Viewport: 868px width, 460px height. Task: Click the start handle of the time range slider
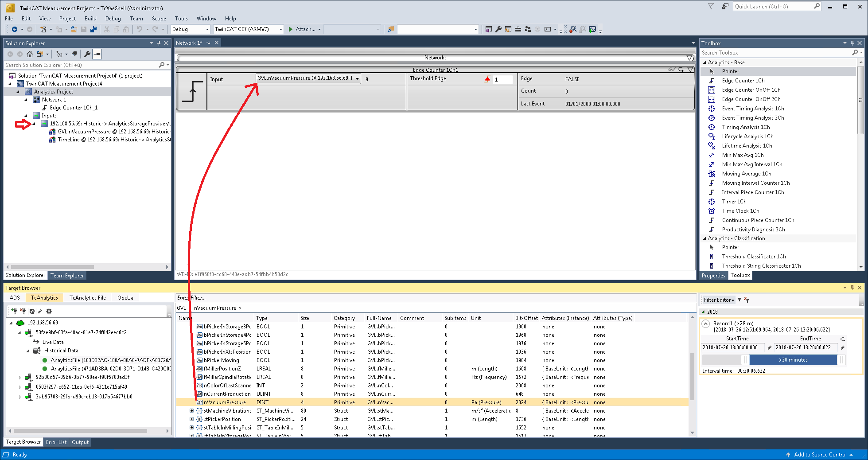[745, 360]
